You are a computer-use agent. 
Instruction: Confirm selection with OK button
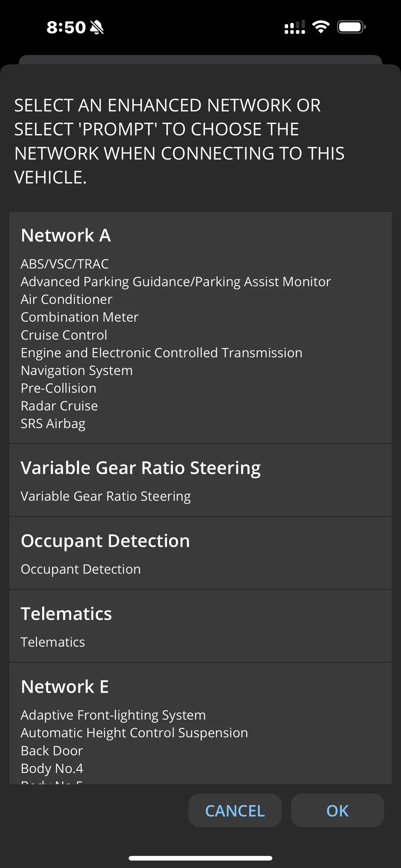tap(337, 810)
